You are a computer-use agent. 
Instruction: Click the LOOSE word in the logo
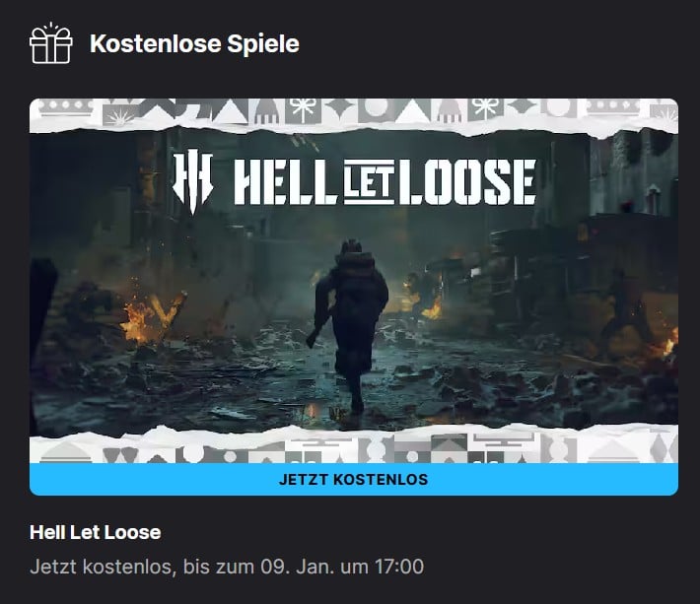(x=467, y=182)
